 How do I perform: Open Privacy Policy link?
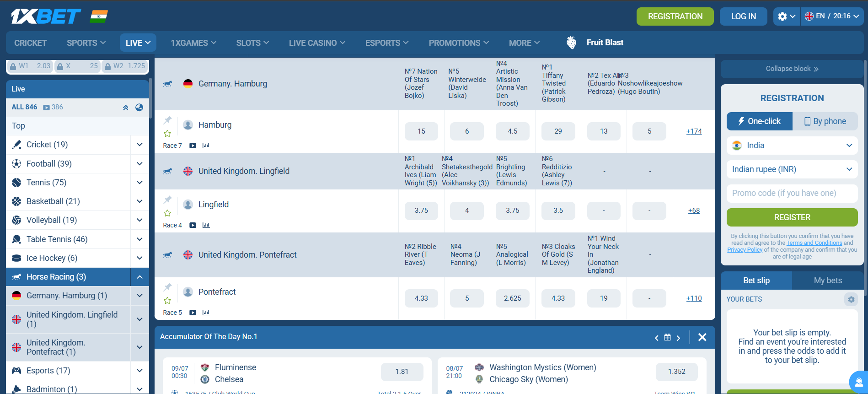(745, 250)
